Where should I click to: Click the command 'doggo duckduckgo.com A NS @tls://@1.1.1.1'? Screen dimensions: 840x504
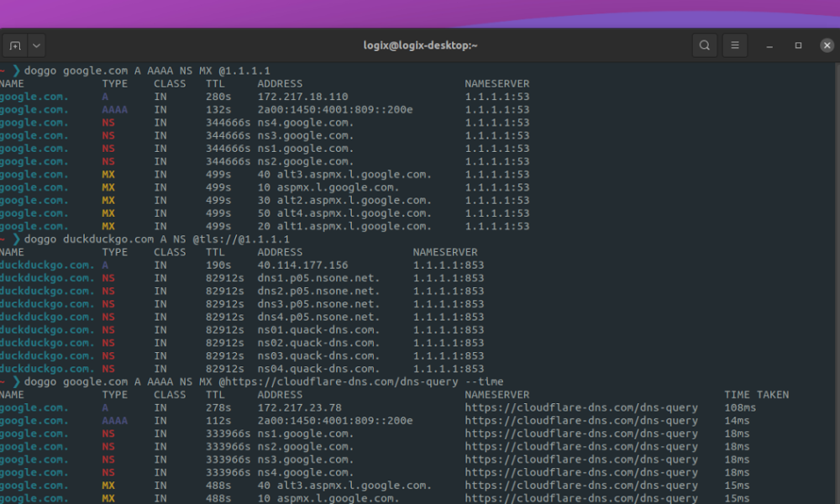coord(156,239)
